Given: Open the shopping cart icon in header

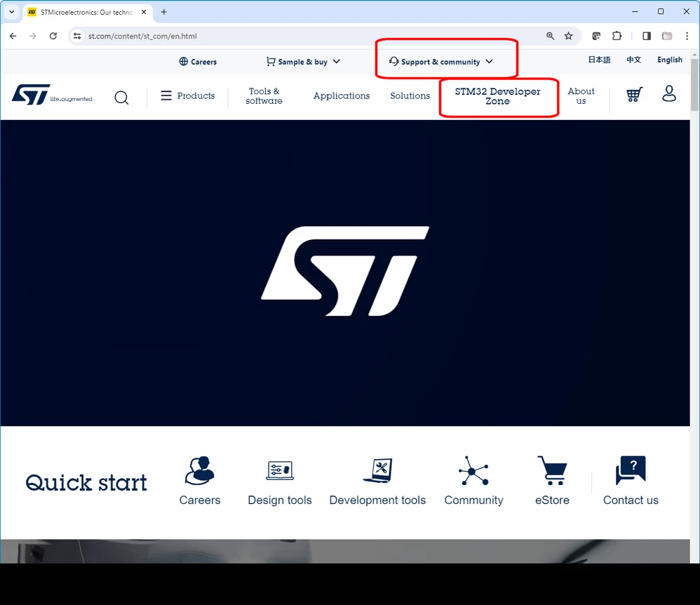Looking at the screenshot, I should [x=634, y=94].
